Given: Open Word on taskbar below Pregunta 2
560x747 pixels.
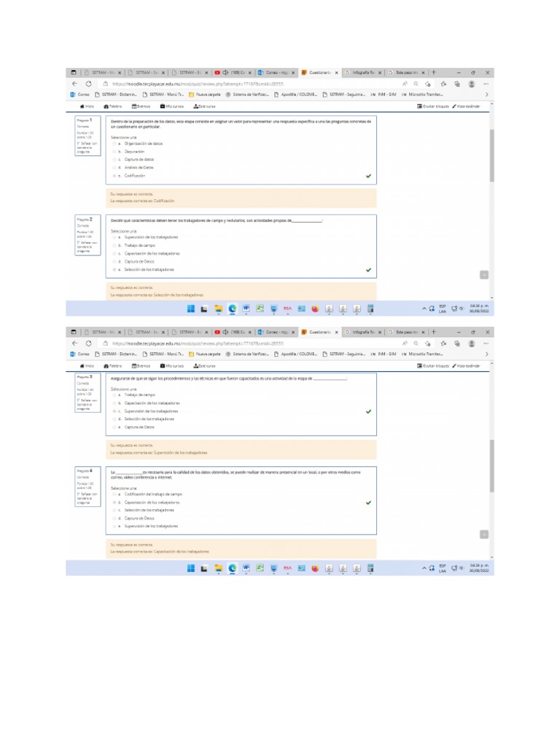Looking at the screenshot, I should click(x=246, y=309).
